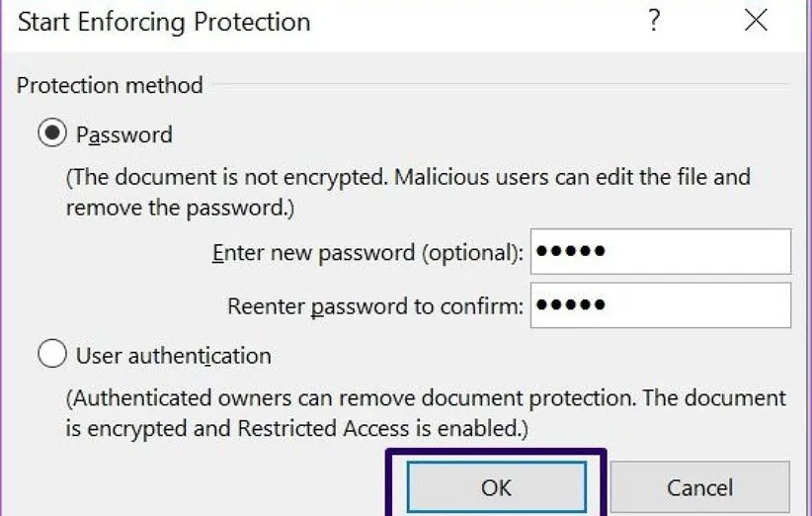Screen dimensions: 812x516
Task: Close the Start Enforcing Protection dialog
Action: pyautogui.click(x=757, y=22)
